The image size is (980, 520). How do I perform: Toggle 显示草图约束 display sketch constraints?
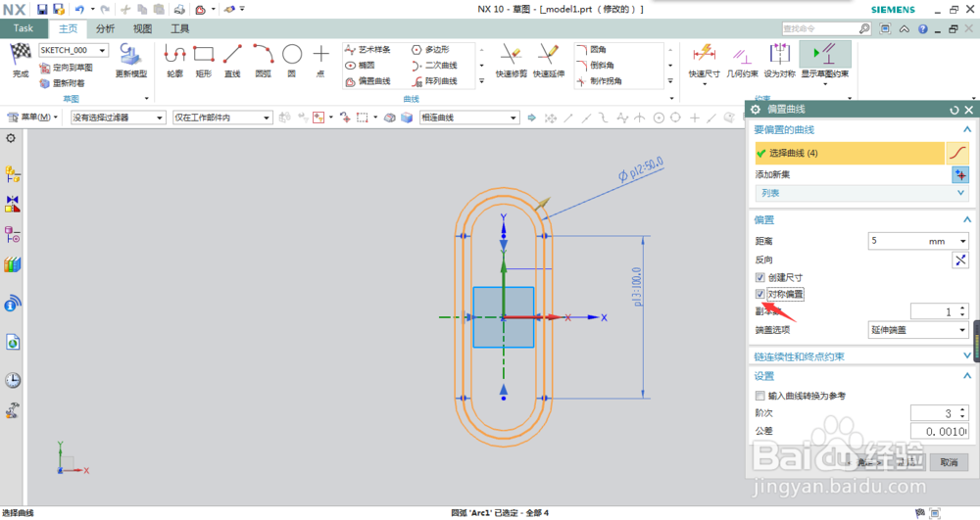click(x=825, y=61)
